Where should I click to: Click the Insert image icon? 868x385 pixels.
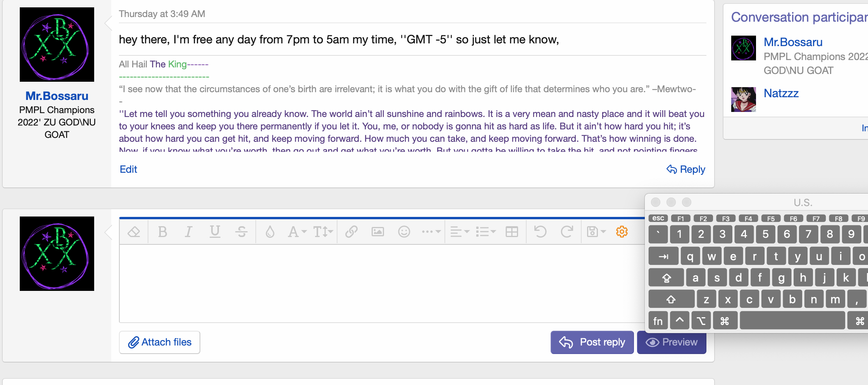point(377,232)
